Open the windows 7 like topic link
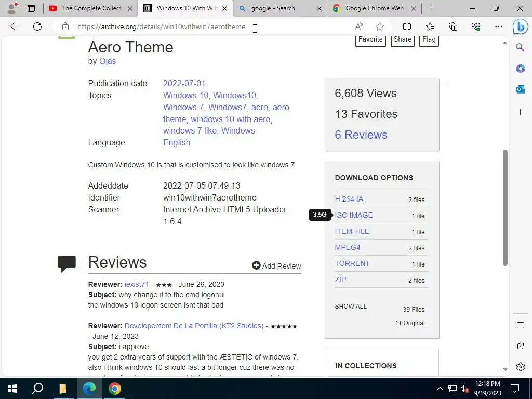 (x=190, y=130)
